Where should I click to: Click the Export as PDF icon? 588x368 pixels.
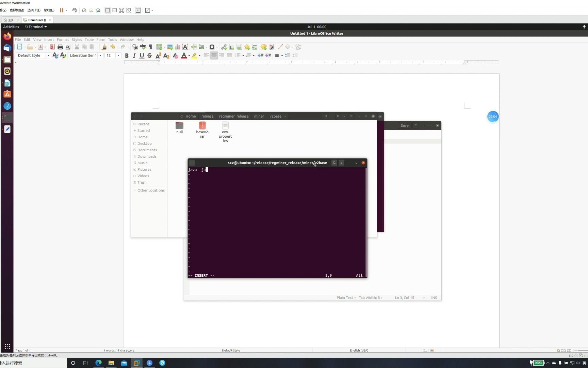coord(52,47)
